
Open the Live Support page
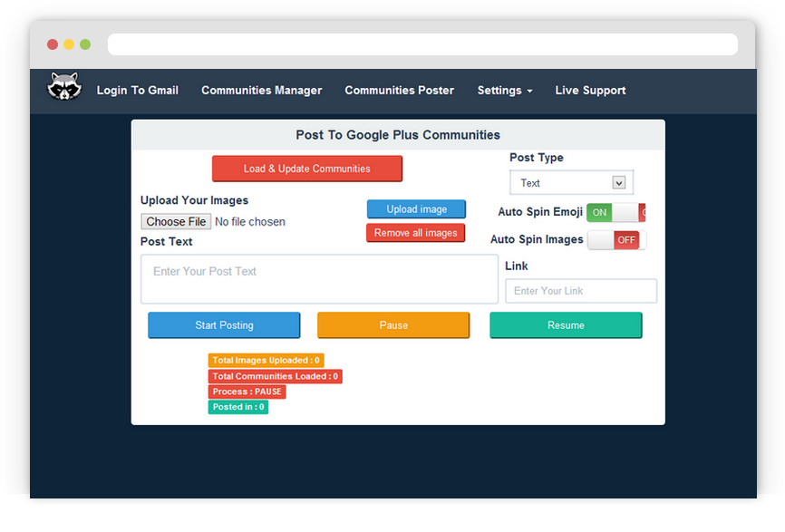click(x=590, y=91)
